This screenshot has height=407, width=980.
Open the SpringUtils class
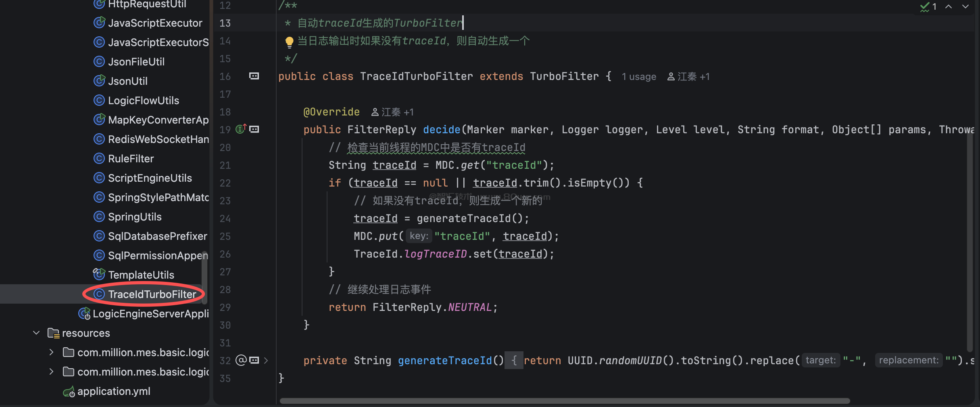click(x=135, y=217)
